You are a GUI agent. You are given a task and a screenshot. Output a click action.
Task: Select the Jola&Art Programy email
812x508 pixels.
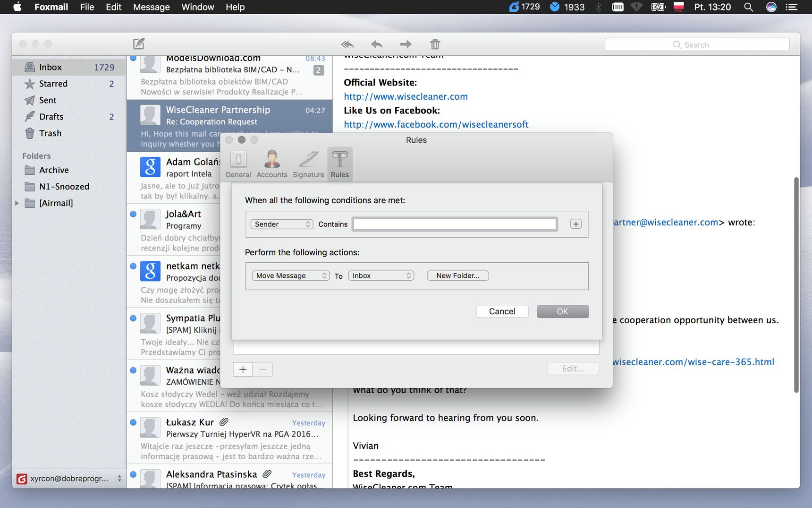[x=174, y=230]
